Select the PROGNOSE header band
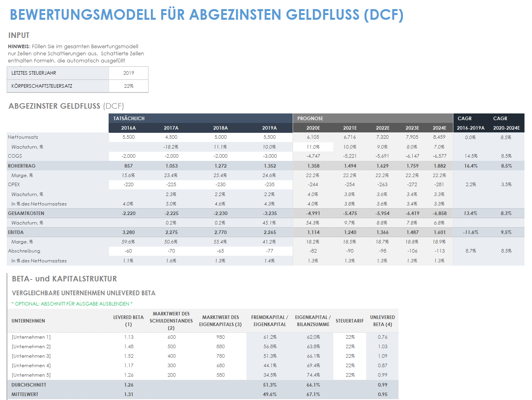The width and height of the screenshot is (532, 400). 373,119
